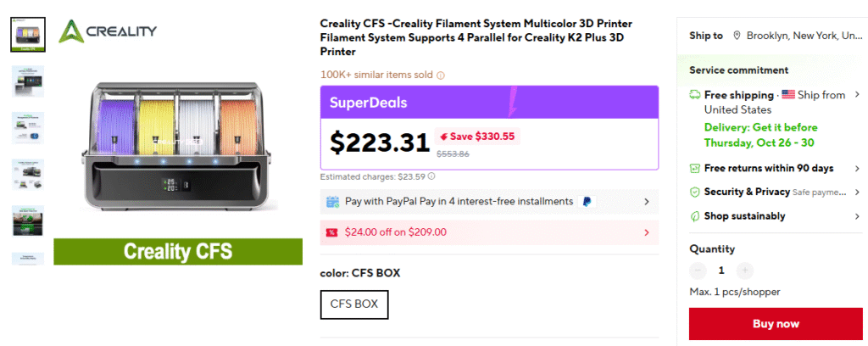The image size is (868, 346).
Task: Click the Security & Privacy shield icon
Action: tap(695, 193)
